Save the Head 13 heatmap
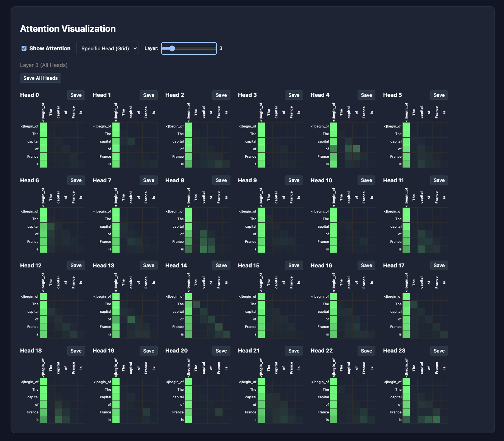 [149, 266]
